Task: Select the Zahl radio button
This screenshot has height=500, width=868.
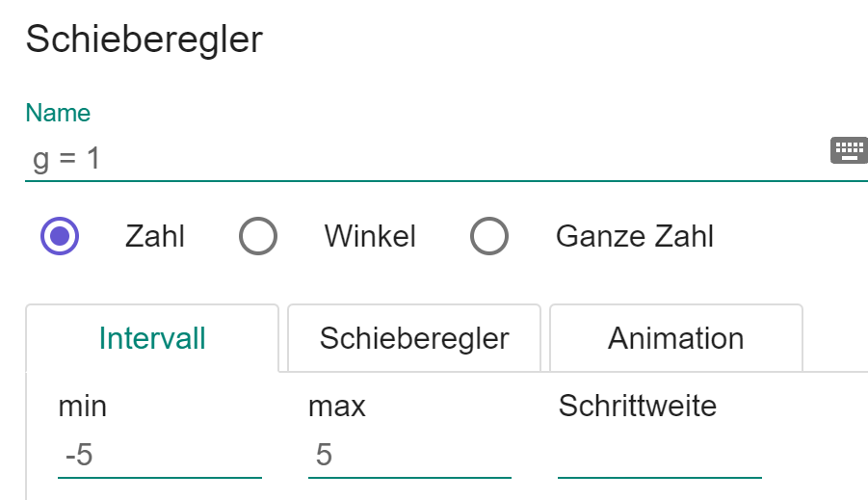Action: pyautogui.click(x=60, y=236)
